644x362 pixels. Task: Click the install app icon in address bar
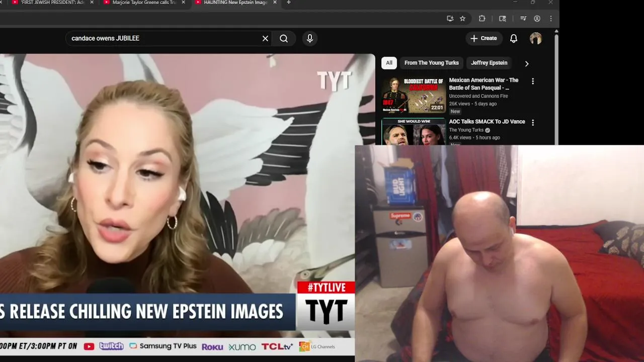coord(450,19)
